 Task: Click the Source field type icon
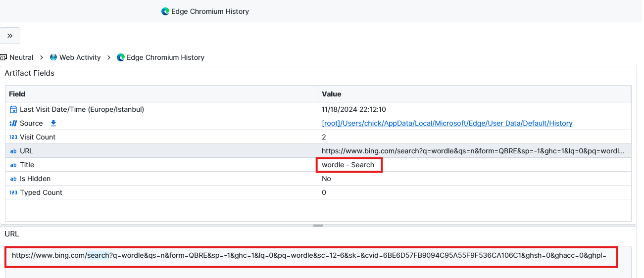click(13, 123)
